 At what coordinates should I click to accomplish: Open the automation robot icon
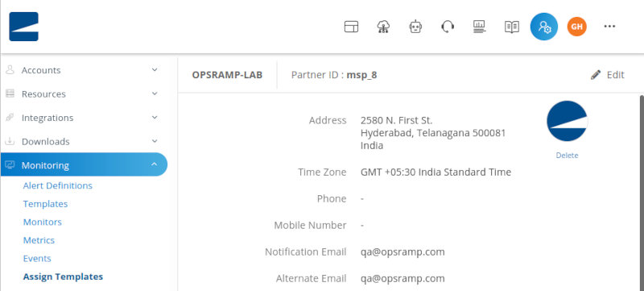point(415,27)
